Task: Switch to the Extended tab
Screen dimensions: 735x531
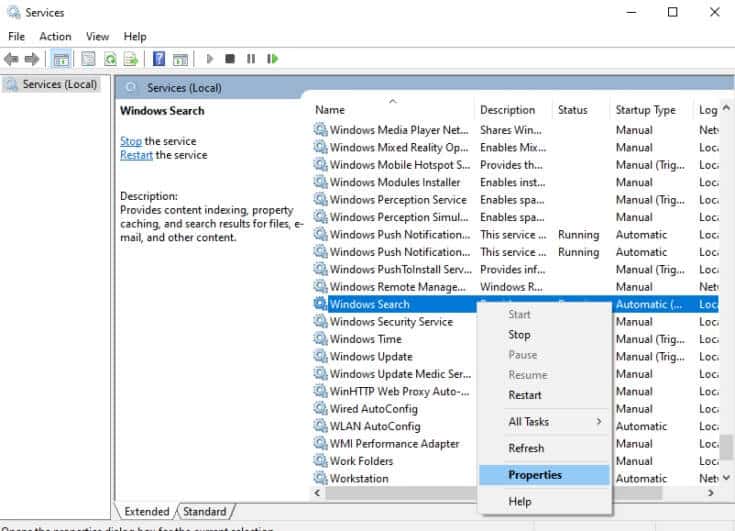Action: point(147,511)
